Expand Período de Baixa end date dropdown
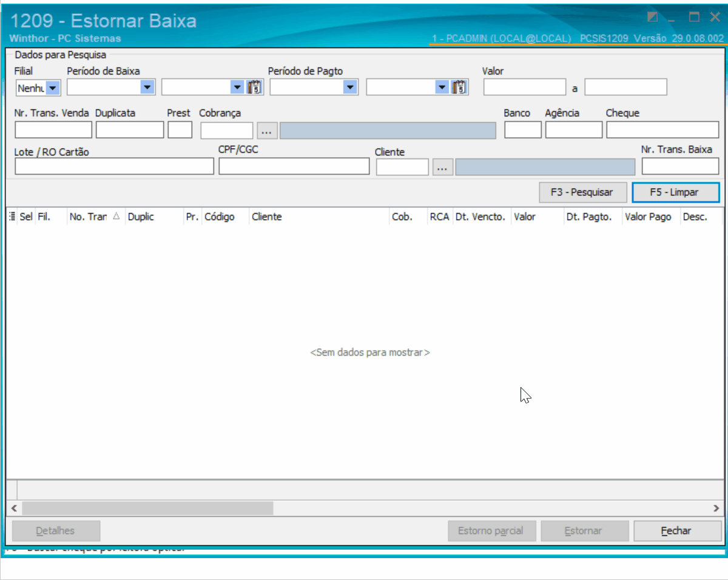Image resolution: width=728 pixels, height=580 pixels. pyautogui.click(x=237, y=87)
